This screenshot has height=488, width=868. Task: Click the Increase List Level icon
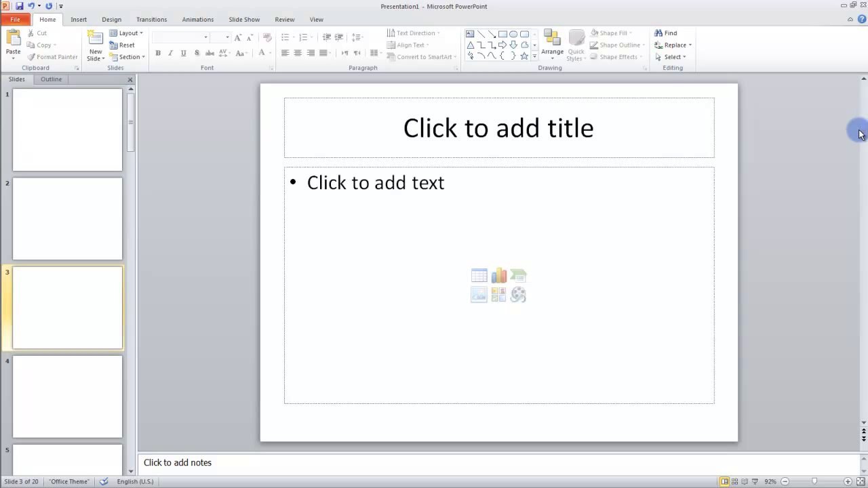pos(339,37)
